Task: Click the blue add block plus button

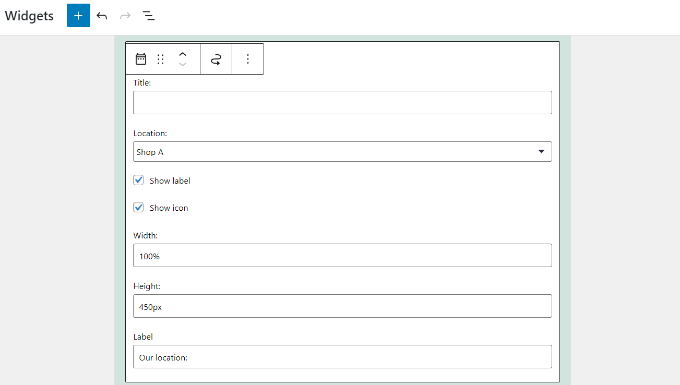Action: tap(78, 16)
